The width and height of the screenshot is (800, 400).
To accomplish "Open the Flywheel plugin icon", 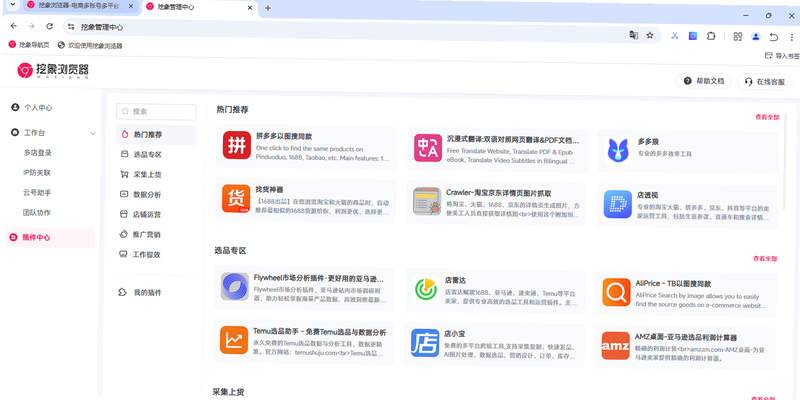I will coord(235,286).
